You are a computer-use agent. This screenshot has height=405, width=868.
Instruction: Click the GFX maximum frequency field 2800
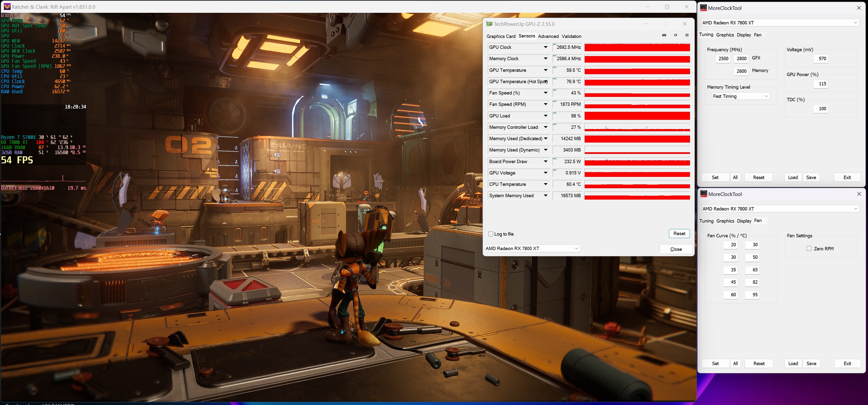[x=741, y=58]
